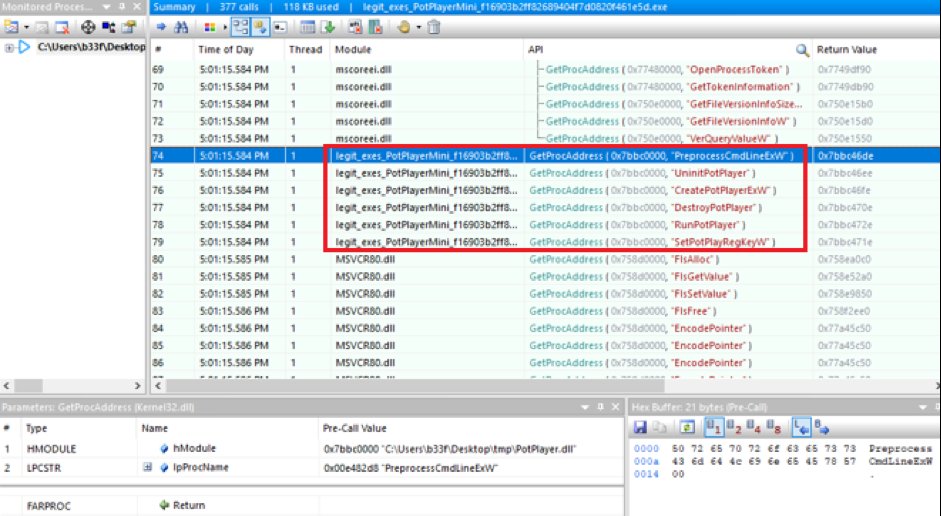Screen dimensions: 941x516
Task: Open the Parameters panel dropdown arrow
Action: (585, 407)
